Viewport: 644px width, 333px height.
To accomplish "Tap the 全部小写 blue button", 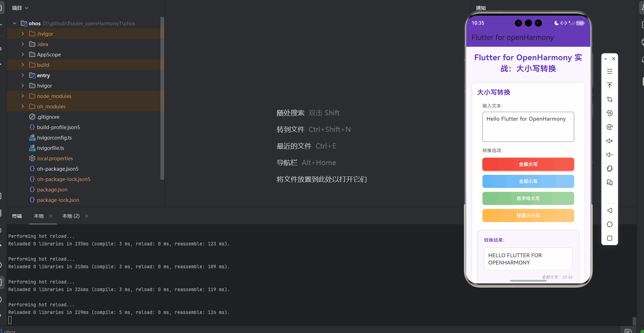I will click(528, 181).
